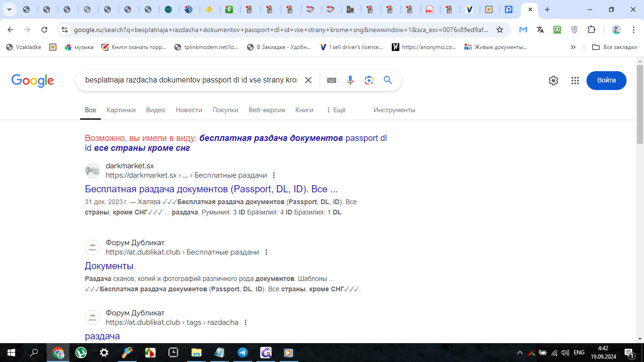Select the Картинки tab
The image size is (644, 362).
pos(121,110)
